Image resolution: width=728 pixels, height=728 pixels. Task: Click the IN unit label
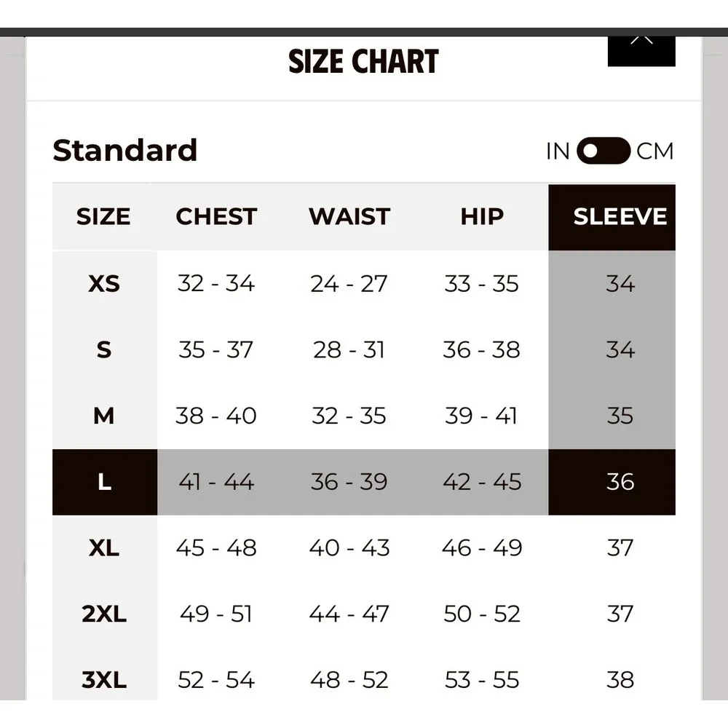click(x=558, y=151)
